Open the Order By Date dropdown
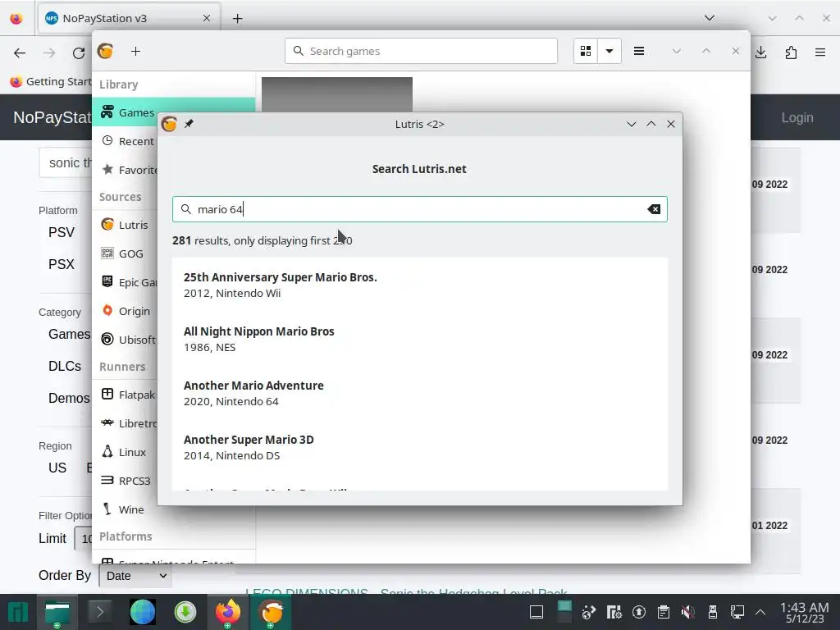Screen dimensions: 840x630 coord(135,576)
